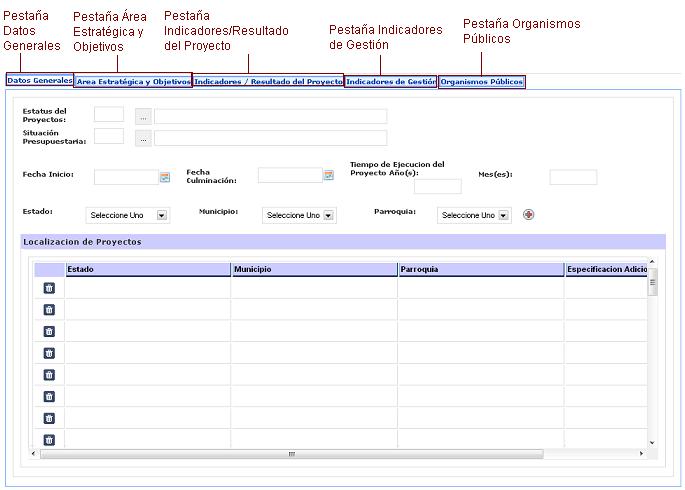Click the Mes(es) input field
This screenshot has width=685, height=490.
[x=573, y=177]
